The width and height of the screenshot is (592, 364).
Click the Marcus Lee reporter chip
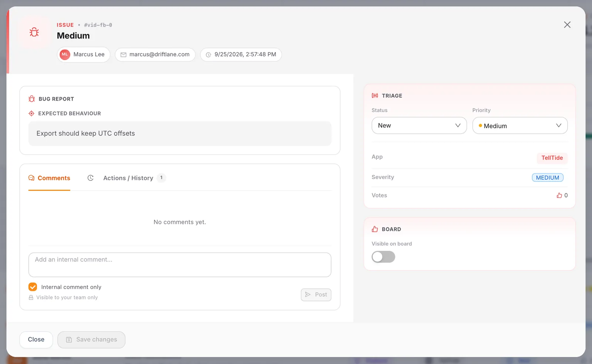click(83, 54)
